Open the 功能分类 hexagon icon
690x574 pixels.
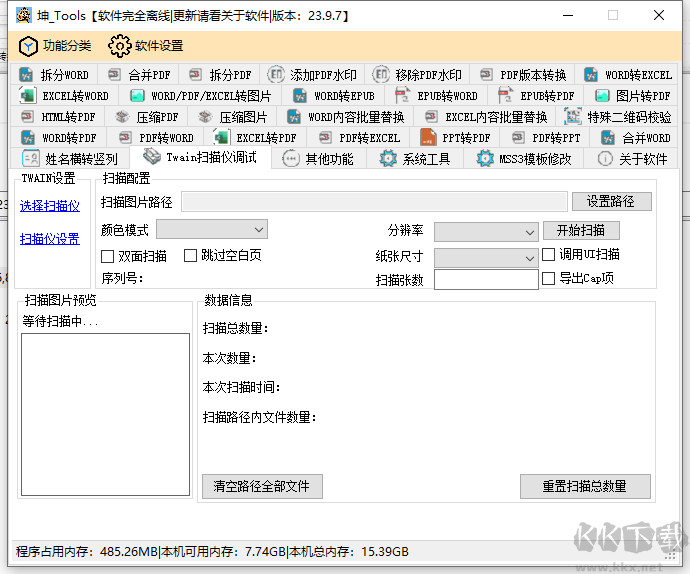point(28,46)
